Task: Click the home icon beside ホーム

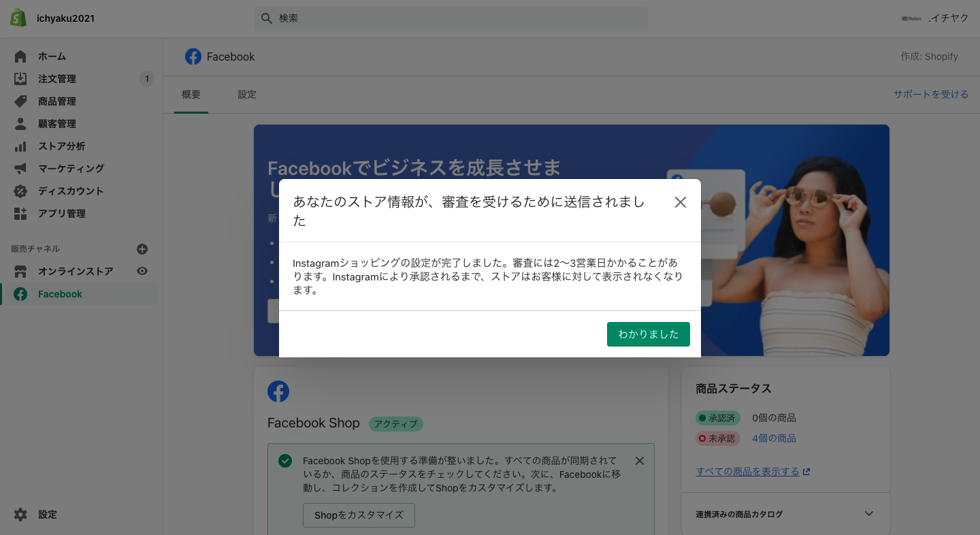Action: click(20, 56)
